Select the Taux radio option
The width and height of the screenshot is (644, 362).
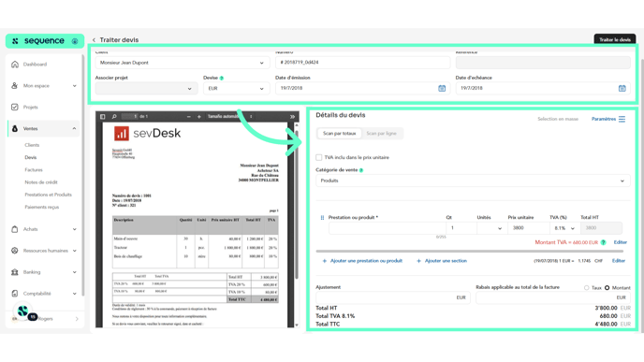click(x=587, y=288)
